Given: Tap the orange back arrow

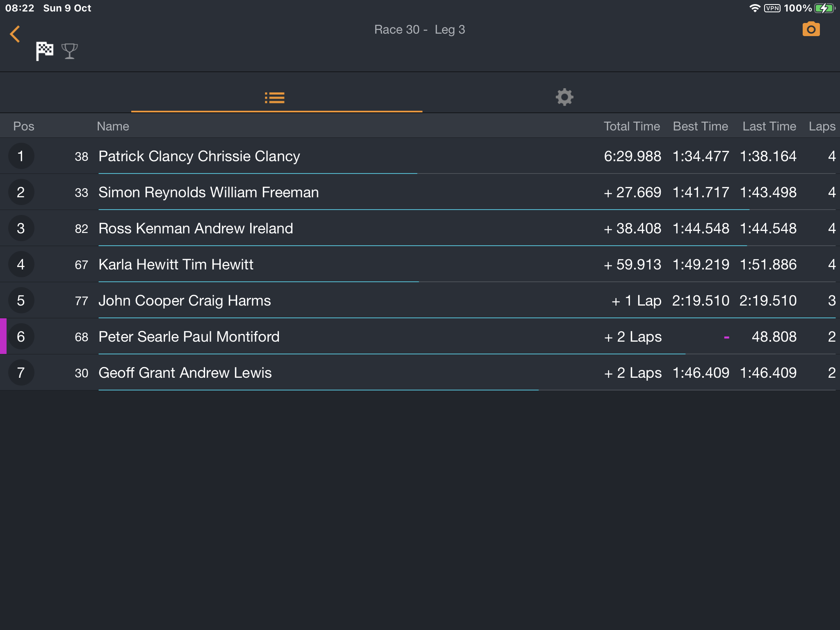Looking at the screenshot, I should (x=15, y=34).
